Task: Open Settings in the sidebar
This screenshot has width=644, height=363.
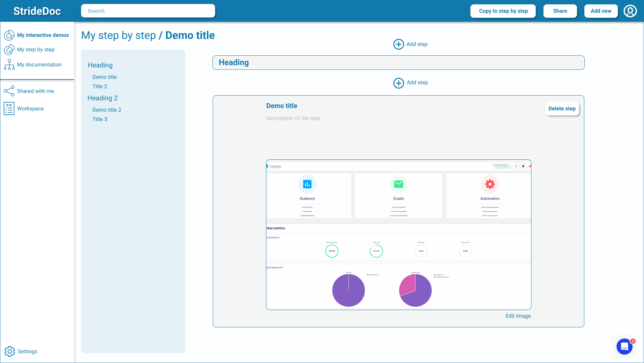Action: [x=27, y=351]
